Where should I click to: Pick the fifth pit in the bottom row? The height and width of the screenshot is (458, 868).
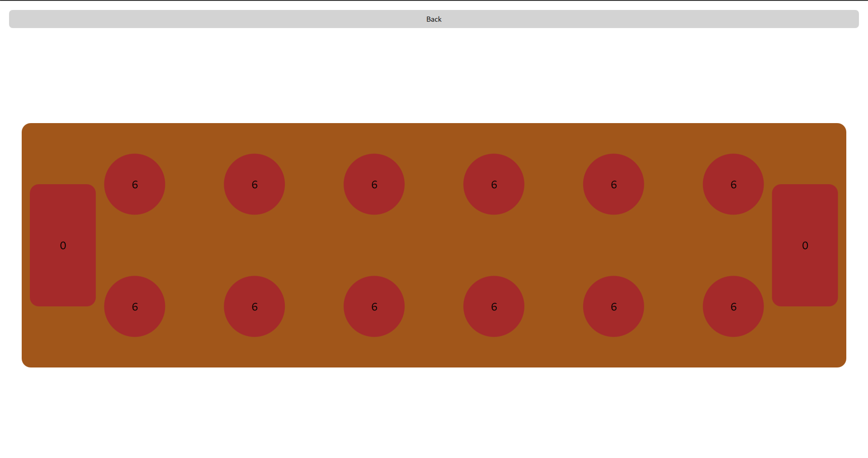pyautogui.click(x=613, y=306)
